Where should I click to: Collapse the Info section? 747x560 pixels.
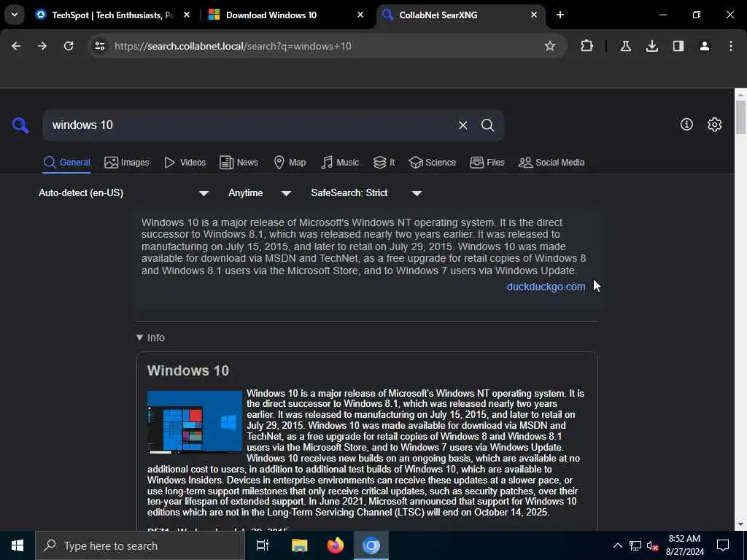pos(150,338)
